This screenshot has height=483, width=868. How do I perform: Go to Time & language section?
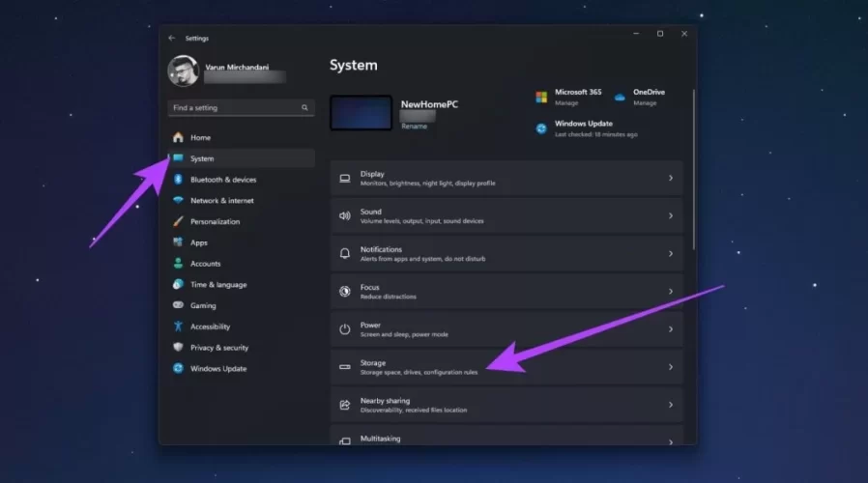(x=217, y=285)
